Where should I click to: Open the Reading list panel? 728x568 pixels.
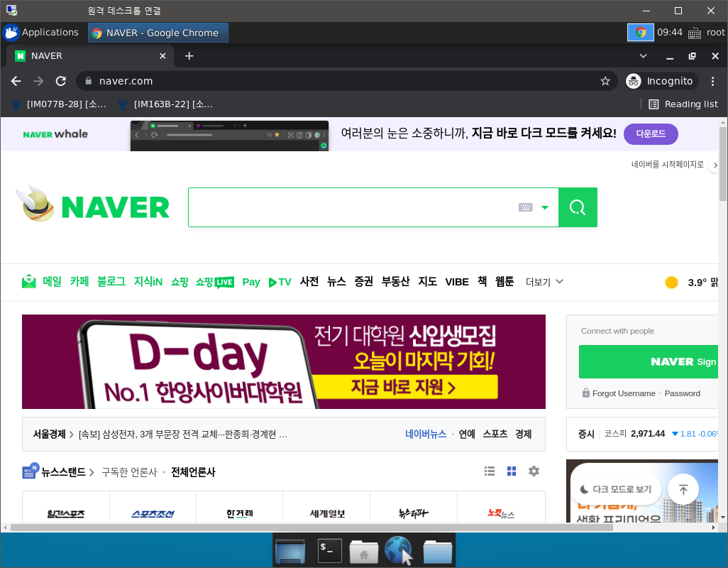(x=683, y=104)
